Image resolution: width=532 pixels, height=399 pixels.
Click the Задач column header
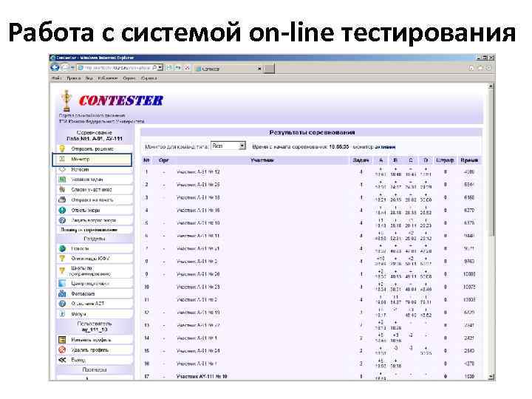point(361,160)
